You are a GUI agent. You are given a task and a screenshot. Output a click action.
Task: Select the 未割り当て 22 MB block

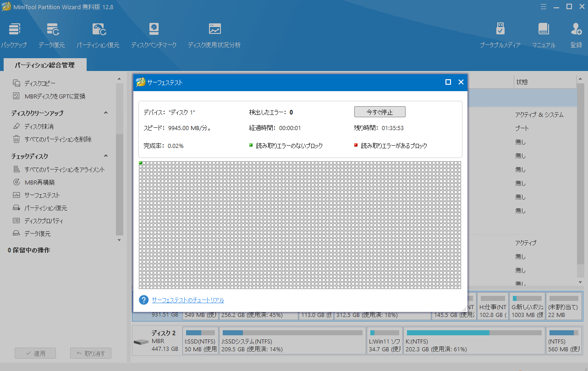564,306
